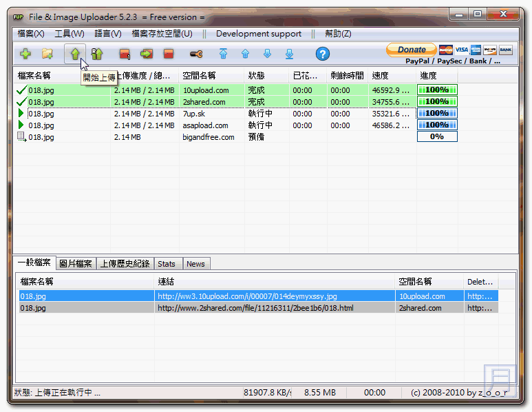Open the 檔案存放空間(U) menu

click(x=162, y=34)
